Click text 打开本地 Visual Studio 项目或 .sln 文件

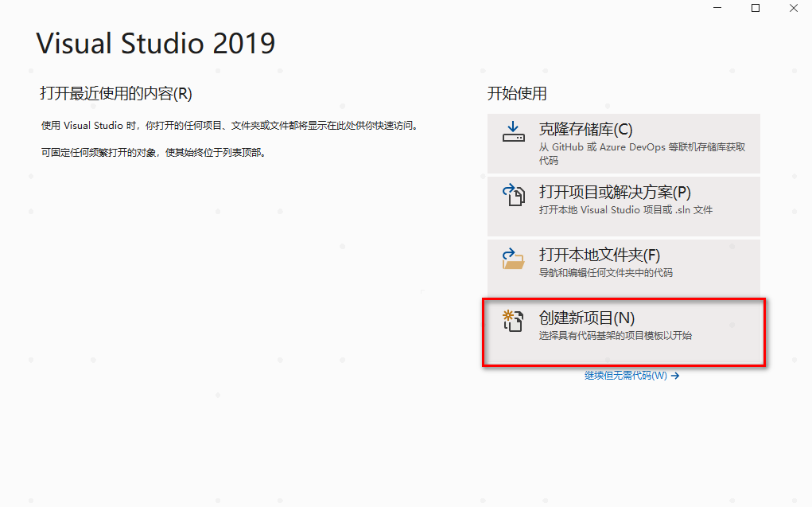point(626,210)
